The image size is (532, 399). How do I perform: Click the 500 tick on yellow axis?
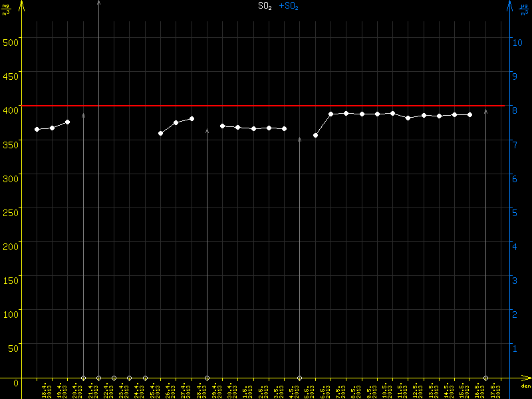click(x=11, y=38)
